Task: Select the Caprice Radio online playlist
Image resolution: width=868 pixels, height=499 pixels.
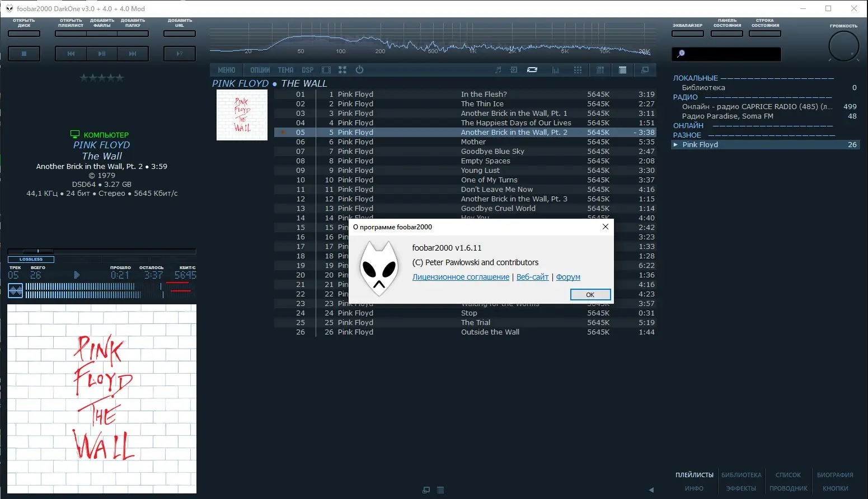Action: click(x=765, y=107)
